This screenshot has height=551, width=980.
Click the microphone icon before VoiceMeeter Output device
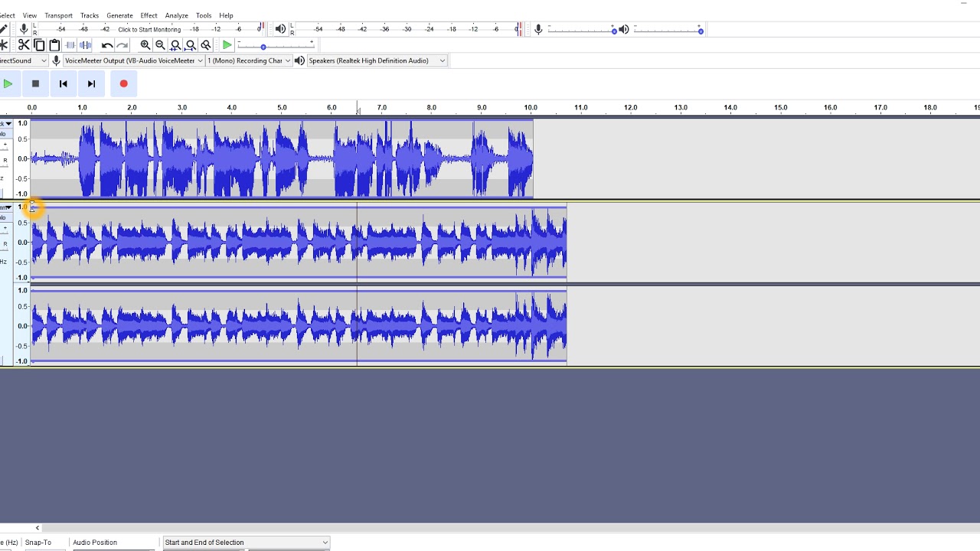(56, 60)
